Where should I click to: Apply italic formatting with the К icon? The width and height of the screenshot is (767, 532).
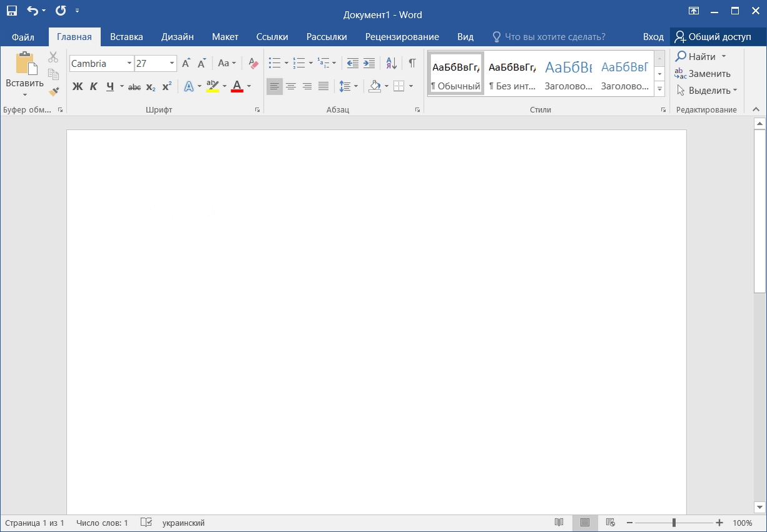[x=94, y=86]
